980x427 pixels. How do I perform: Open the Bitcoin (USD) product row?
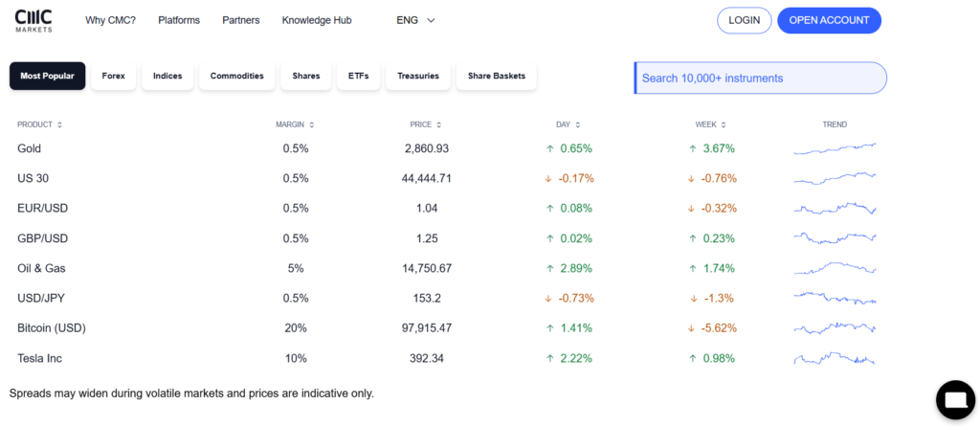tap(447, 327)
